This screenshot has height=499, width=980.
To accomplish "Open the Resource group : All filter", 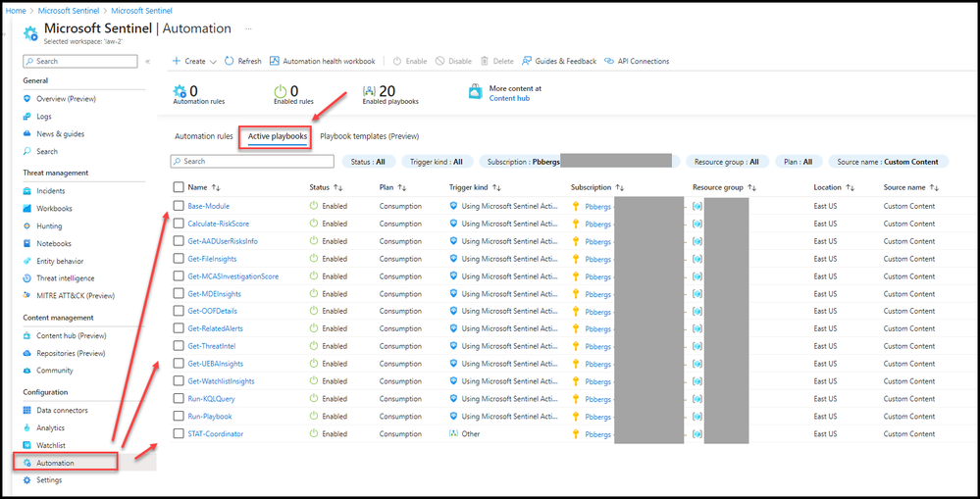I will 726,161.
